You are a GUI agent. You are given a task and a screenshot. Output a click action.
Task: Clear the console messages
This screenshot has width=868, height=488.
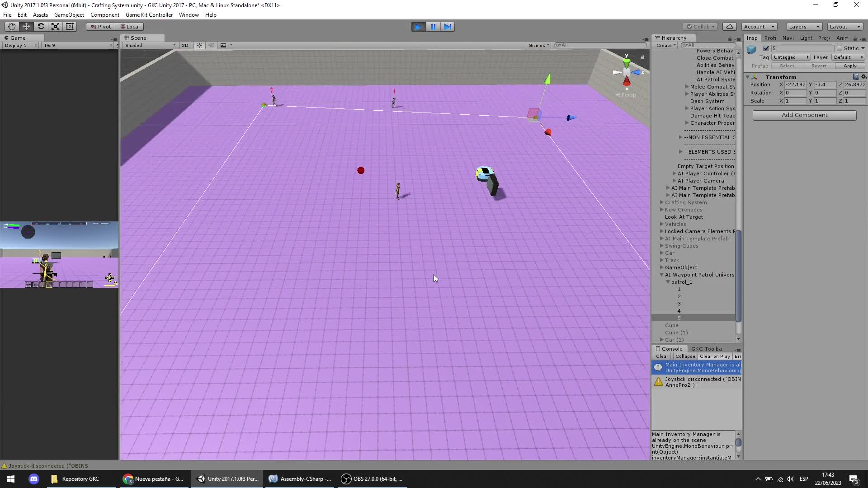pos(662,357)
